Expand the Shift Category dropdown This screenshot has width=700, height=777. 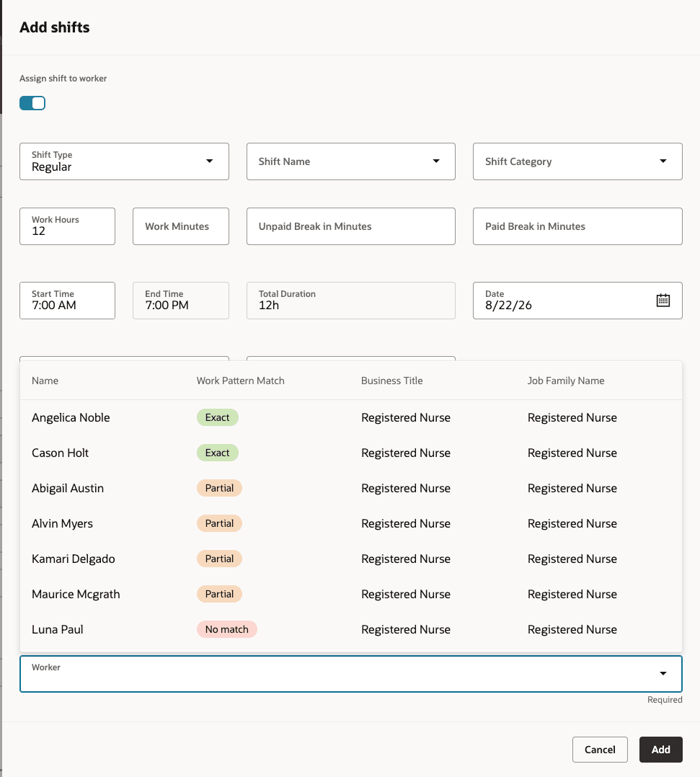[577, 161]
